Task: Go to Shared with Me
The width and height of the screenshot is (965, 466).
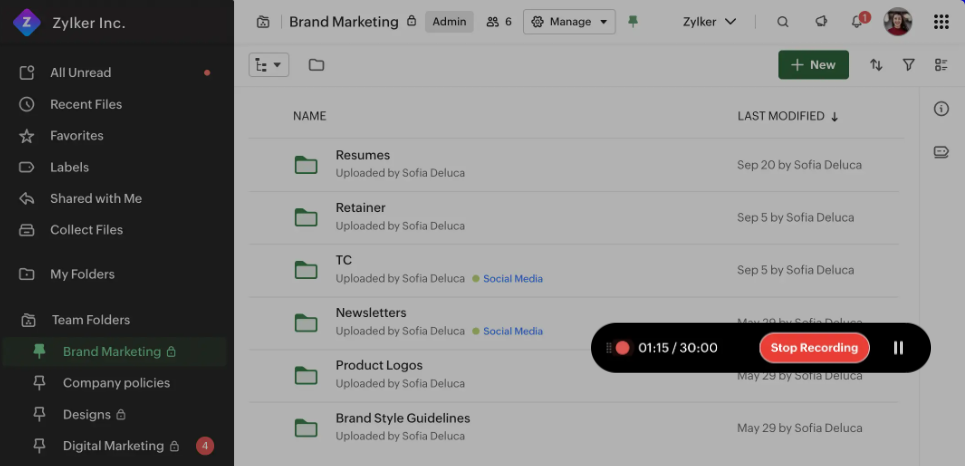Action: 95,198
